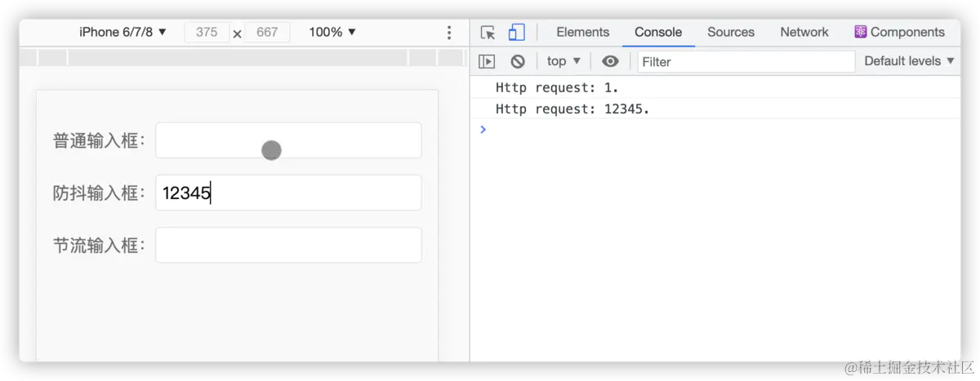Open the device toolbar three-dot menu
This screenshot has width=980, height=381.
(448, 33)
